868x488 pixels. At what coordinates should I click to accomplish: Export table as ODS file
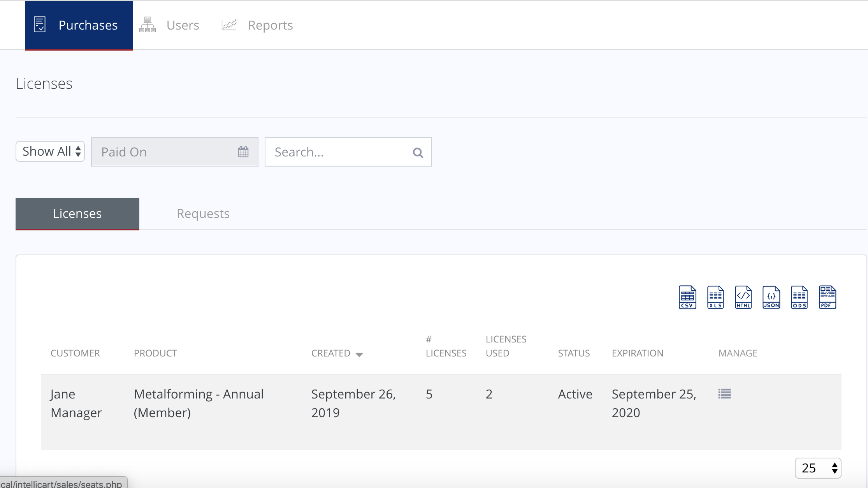(799, 297)
